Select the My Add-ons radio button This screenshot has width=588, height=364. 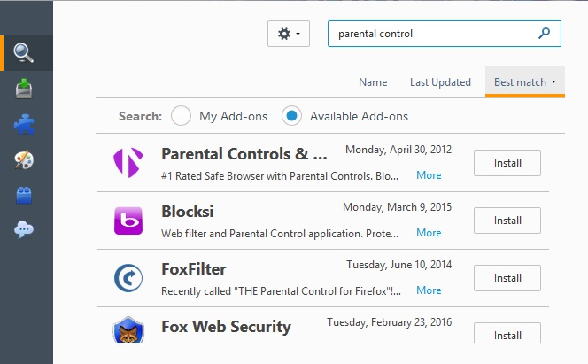click(182, 116)
